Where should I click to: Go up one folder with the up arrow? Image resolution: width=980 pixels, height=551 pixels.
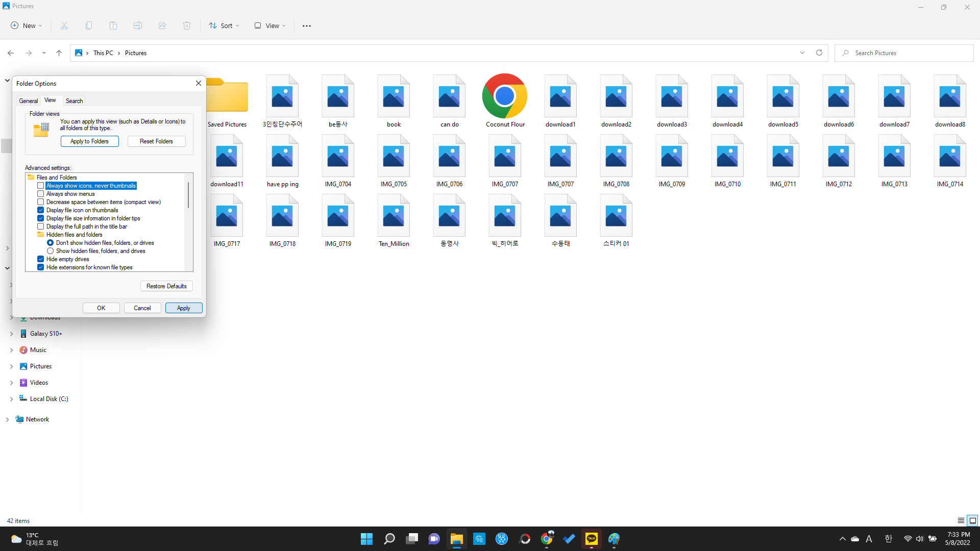59,53
